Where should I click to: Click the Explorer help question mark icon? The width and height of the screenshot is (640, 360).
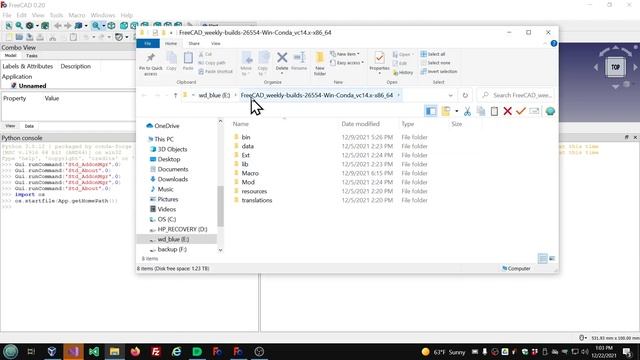pyautogui.click(x=553, y=43)
